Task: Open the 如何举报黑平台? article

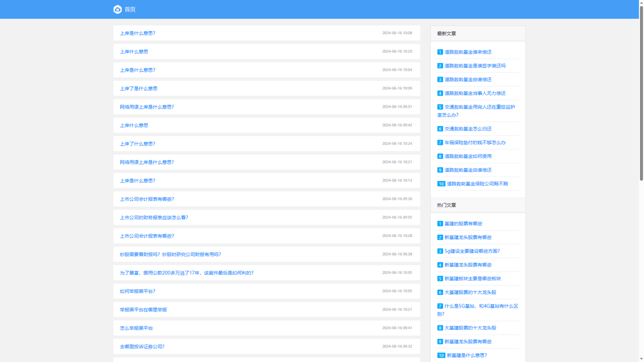Action: (137, 291)
